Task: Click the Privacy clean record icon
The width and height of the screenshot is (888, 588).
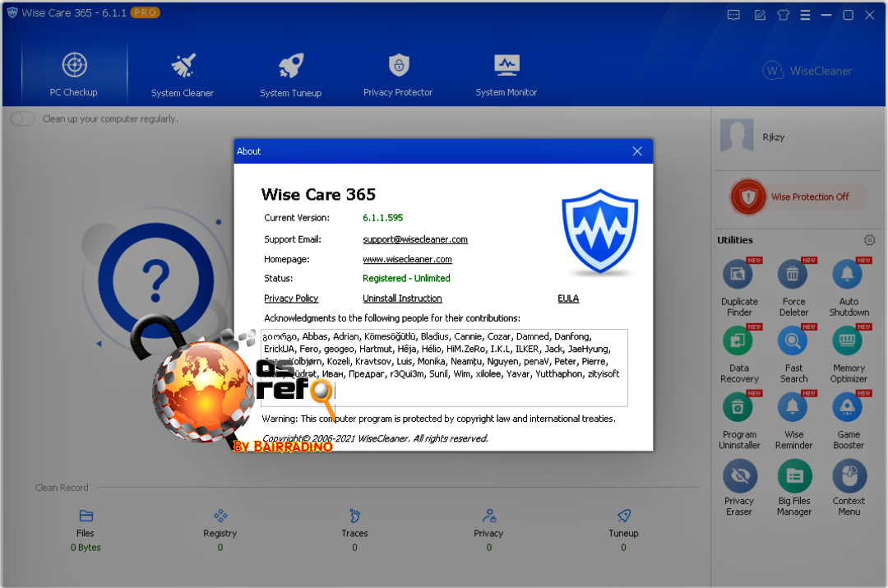Action: (x=489, y=516)
